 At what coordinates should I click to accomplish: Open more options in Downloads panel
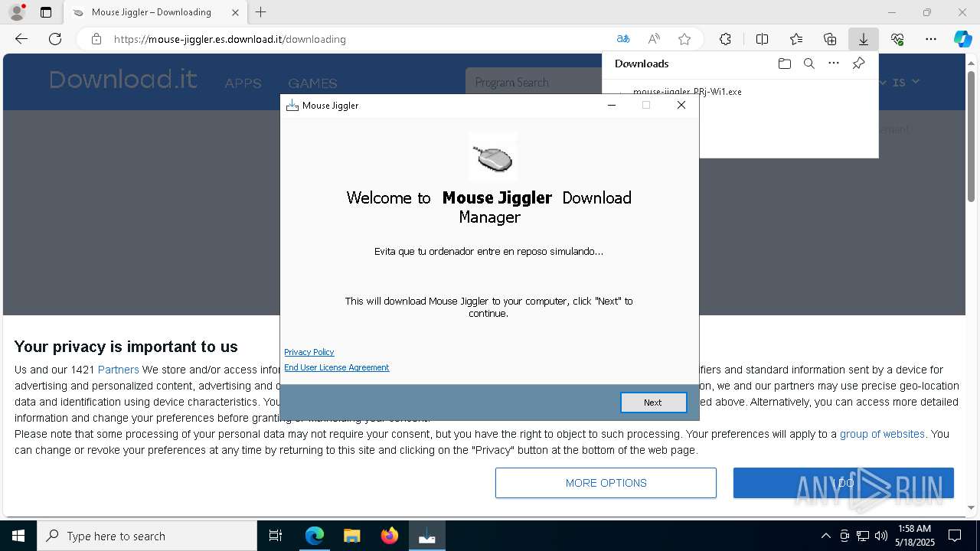tap(834, 64)
